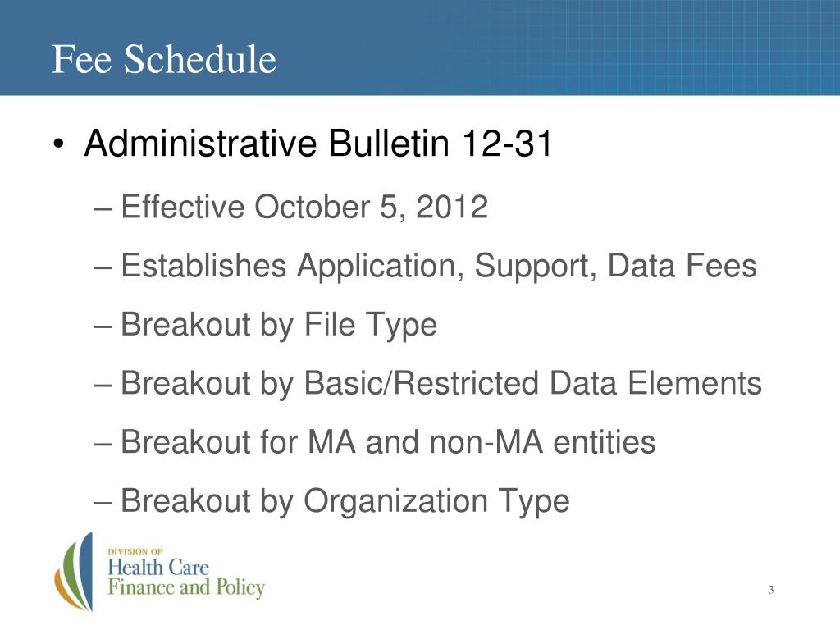Click the slide page number 3
The height and width of the screenshot is (630, 840).
click(771, 590)
